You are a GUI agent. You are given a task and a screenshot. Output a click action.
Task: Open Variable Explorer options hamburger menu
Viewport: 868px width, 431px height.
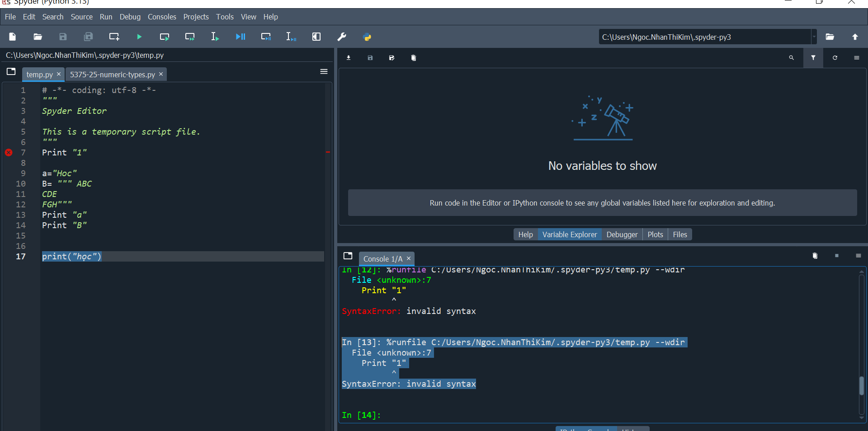click(x=857, y=58)
